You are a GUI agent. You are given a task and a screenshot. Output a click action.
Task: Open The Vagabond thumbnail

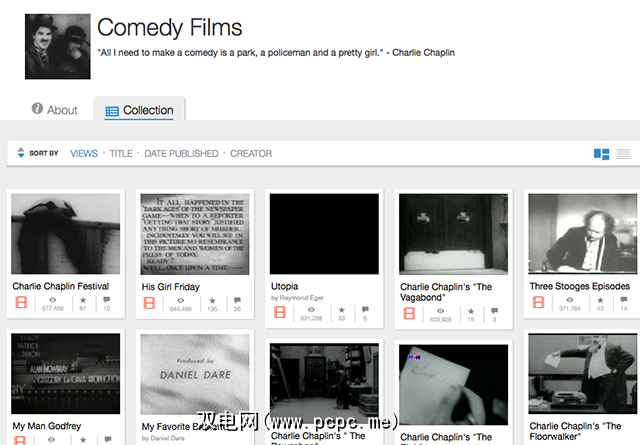pos(453,234)
